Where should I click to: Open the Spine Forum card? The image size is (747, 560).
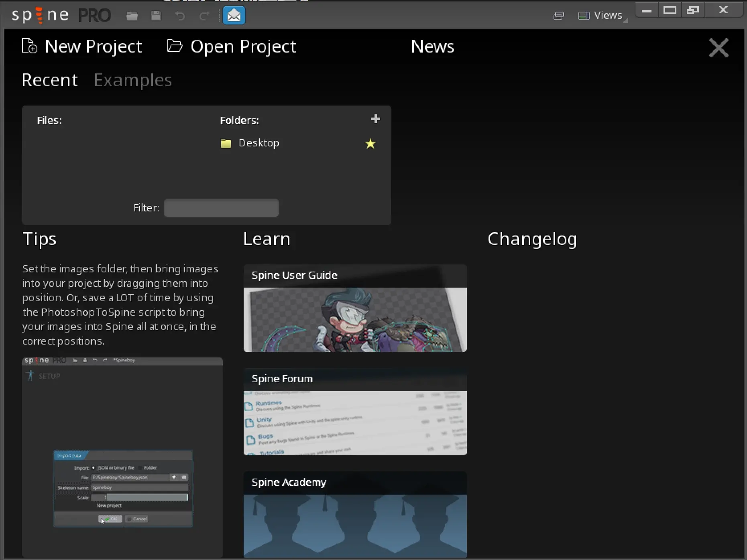[x=355, y=412]
